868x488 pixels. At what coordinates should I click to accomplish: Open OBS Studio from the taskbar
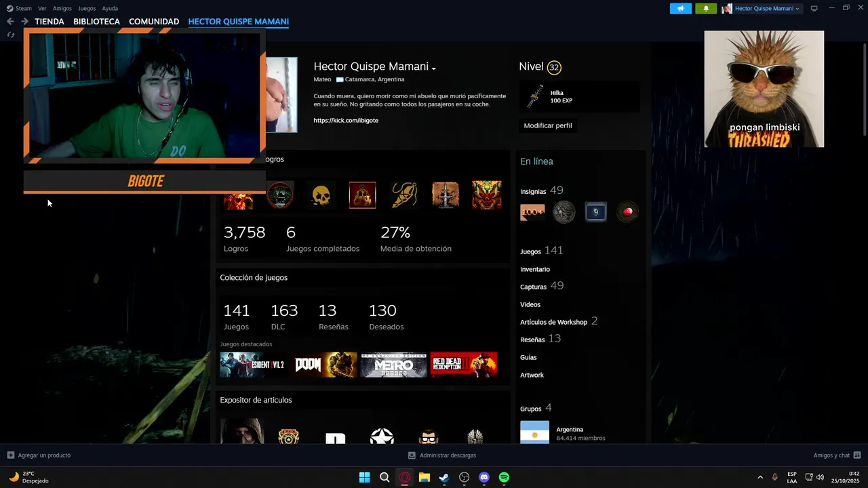(x=464, y=477)
